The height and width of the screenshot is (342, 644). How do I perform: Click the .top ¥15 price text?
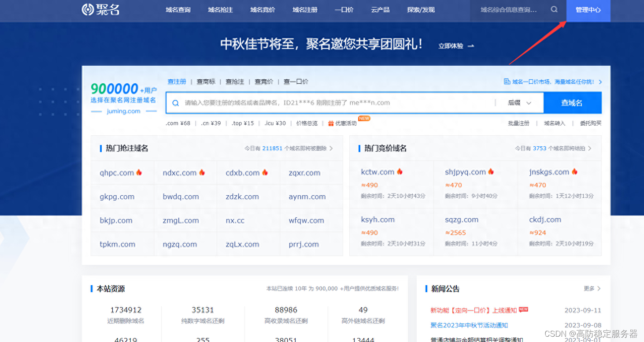click(243, 123)
